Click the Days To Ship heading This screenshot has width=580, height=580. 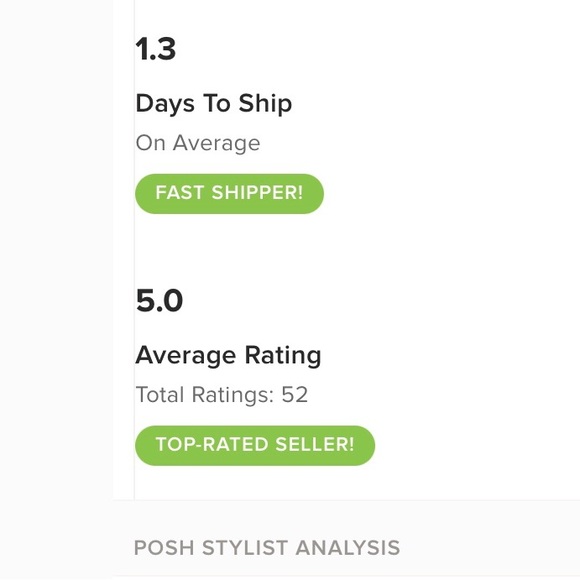[x=214, y=104]
